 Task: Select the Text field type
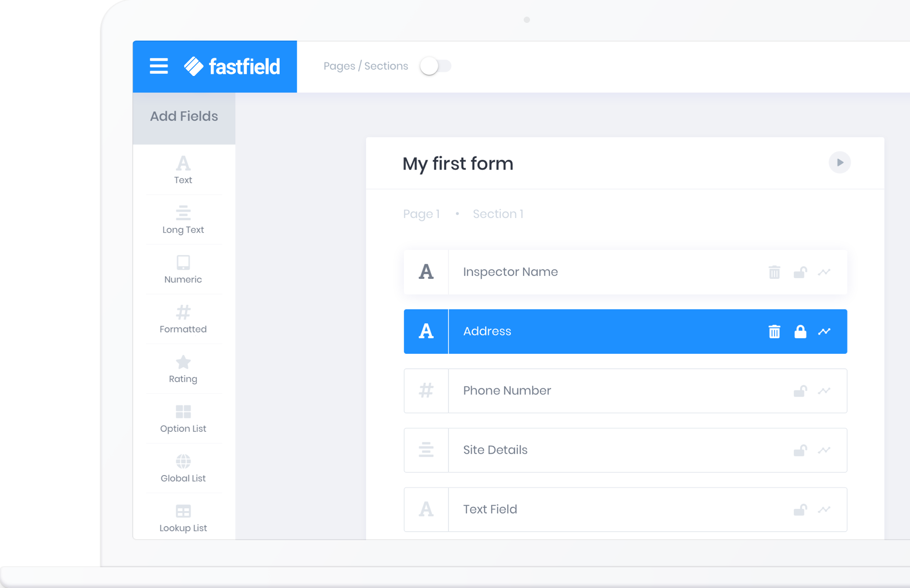click(183, 170)
